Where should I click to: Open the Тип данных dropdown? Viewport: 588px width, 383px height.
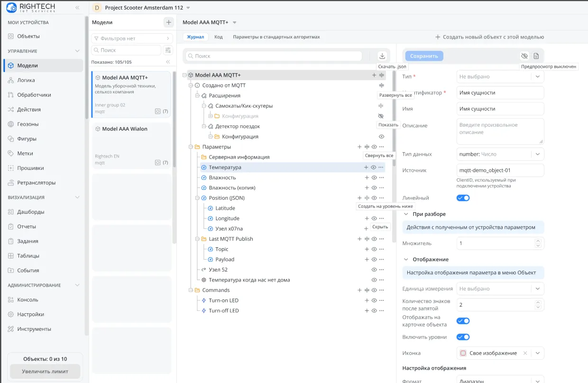tap(500, 154)
